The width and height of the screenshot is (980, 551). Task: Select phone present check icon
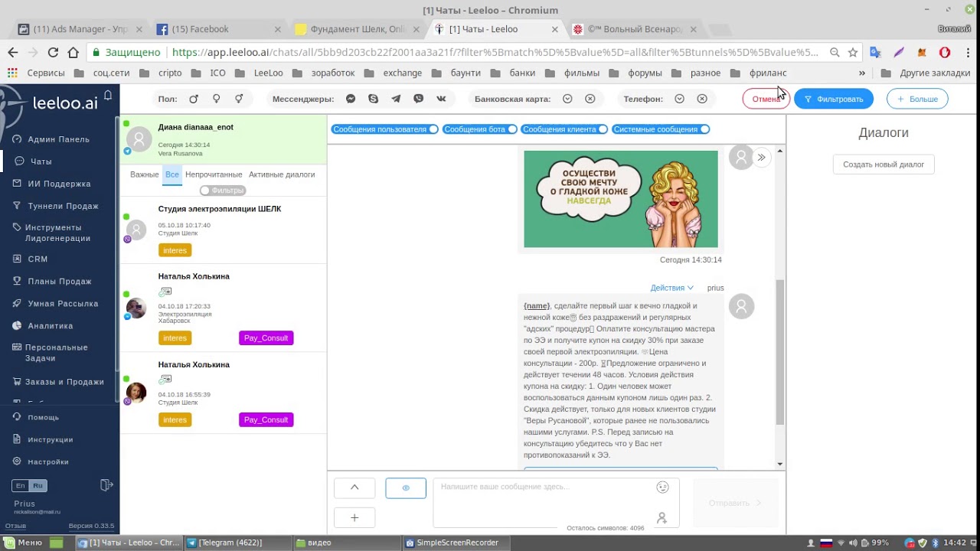click(679, 99)
